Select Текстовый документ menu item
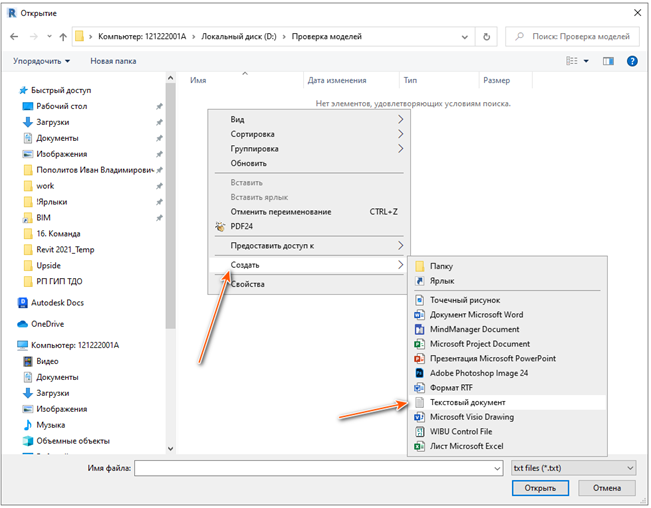 click(468, 401)
